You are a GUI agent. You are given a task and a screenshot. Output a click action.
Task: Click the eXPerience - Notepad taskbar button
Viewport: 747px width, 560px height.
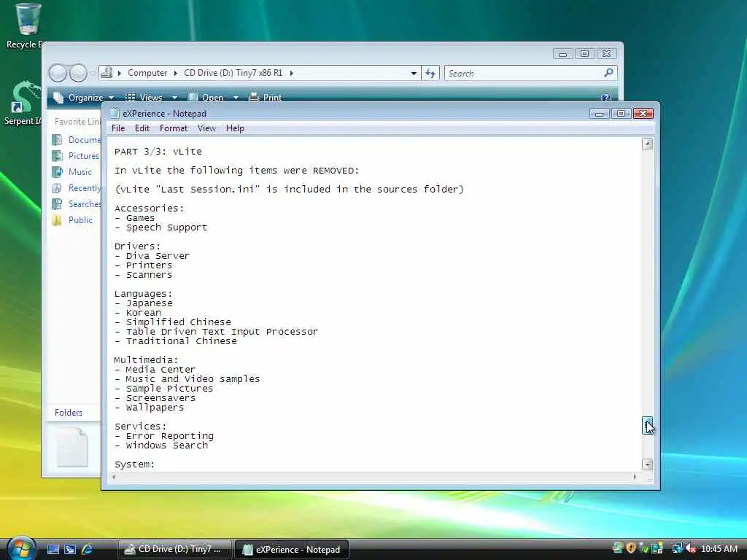(292, 549)
